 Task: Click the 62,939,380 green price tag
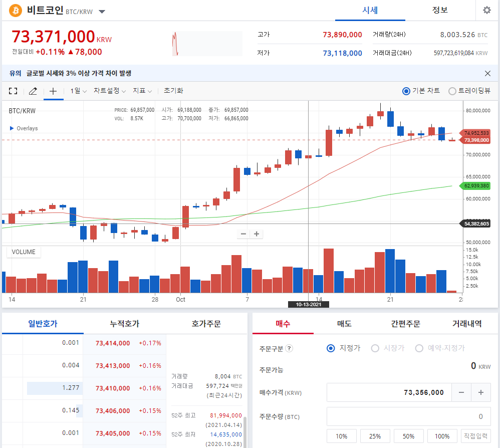(x=475, y=185)
